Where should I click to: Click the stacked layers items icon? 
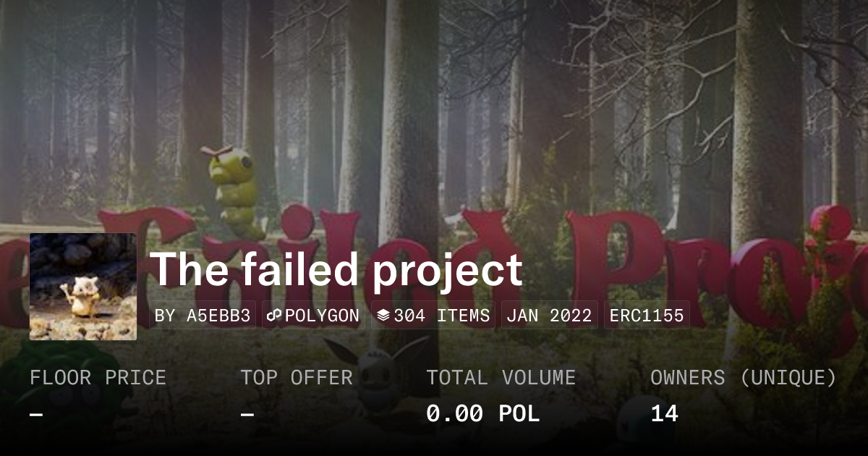tap(383, 316)
